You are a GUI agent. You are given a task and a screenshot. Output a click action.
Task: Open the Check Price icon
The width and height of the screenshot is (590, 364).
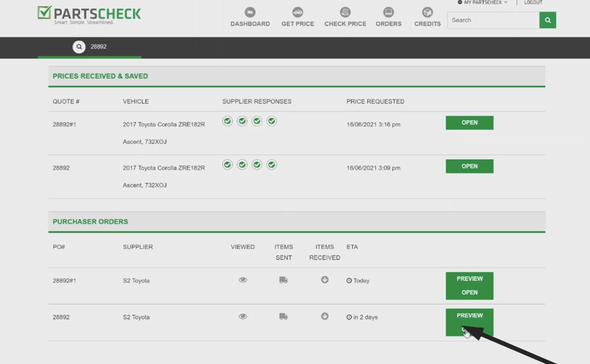tap(345, 12)
